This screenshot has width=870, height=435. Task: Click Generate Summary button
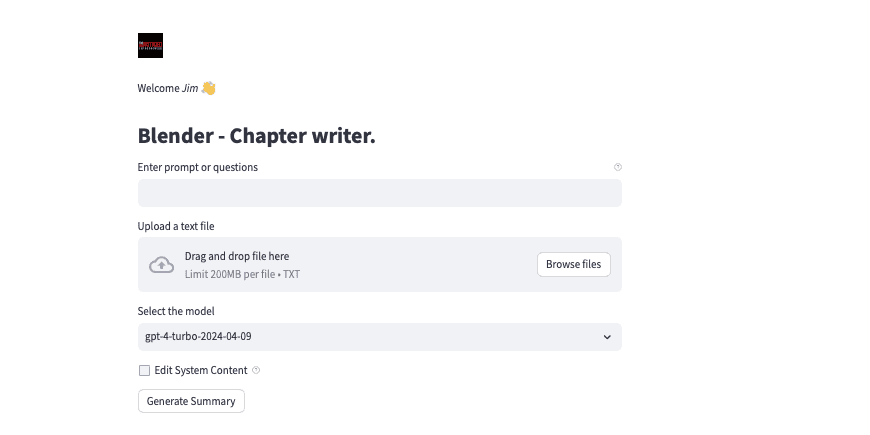[x=191, y=401]
